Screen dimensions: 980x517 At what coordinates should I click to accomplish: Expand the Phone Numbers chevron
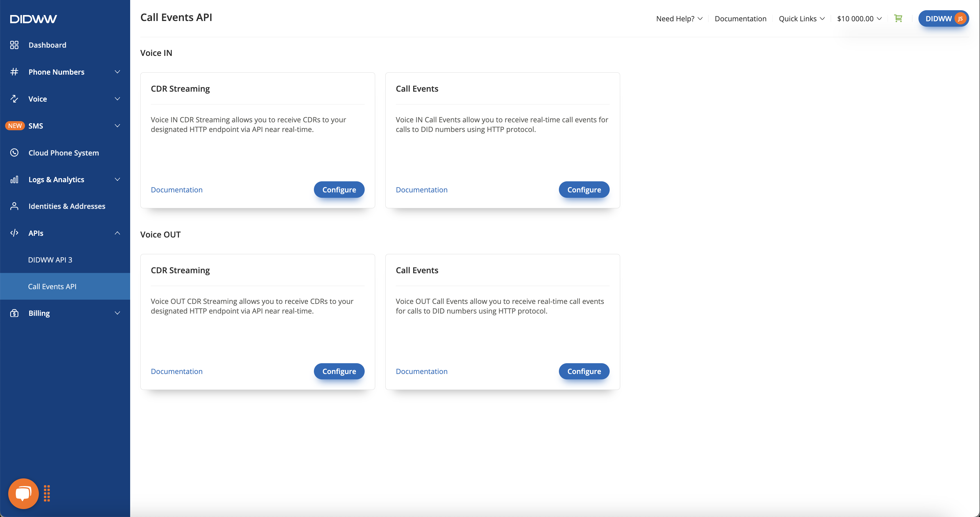tap(118, 72)
